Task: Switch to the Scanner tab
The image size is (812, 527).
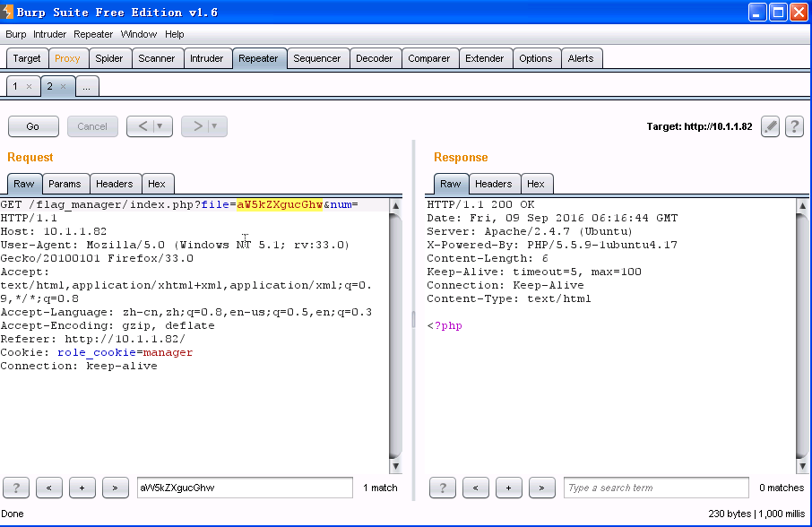Action: click(156, 58)
